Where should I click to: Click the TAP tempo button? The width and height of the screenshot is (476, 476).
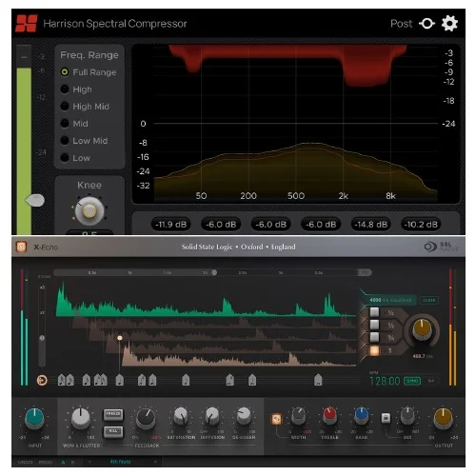pos(431,381)
